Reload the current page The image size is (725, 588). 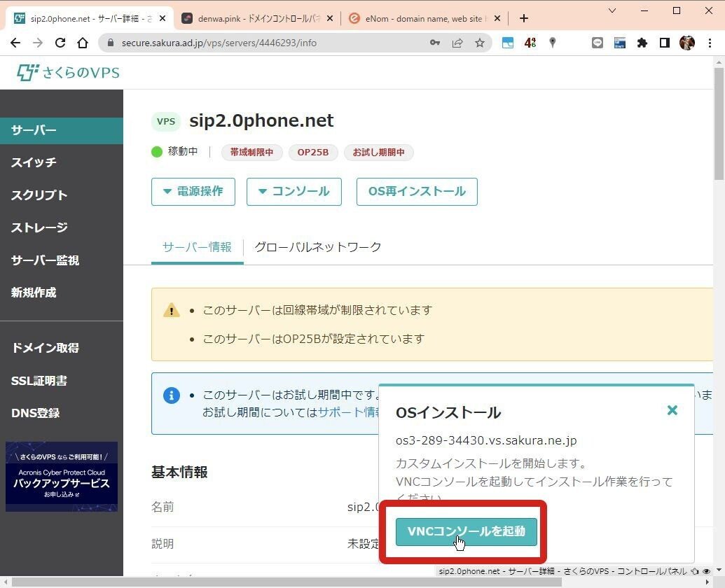click(x=60, y=43)
